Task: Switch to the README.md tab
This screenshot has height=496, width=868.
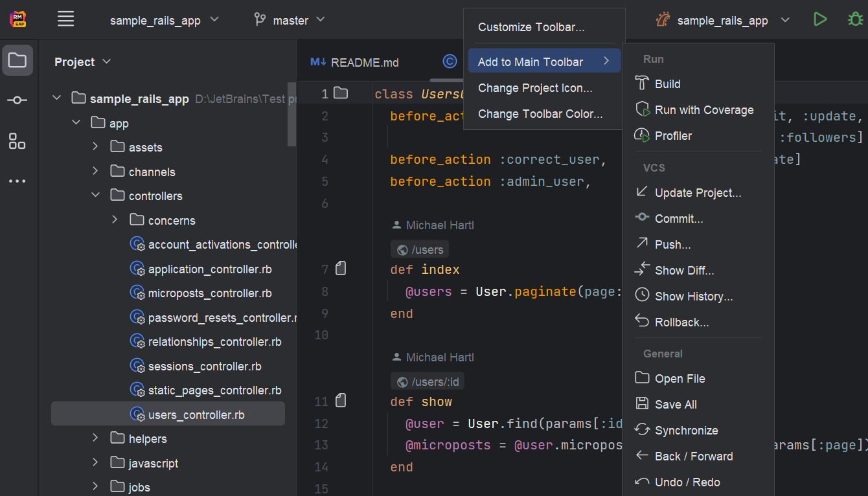Action: click(355, 62)
